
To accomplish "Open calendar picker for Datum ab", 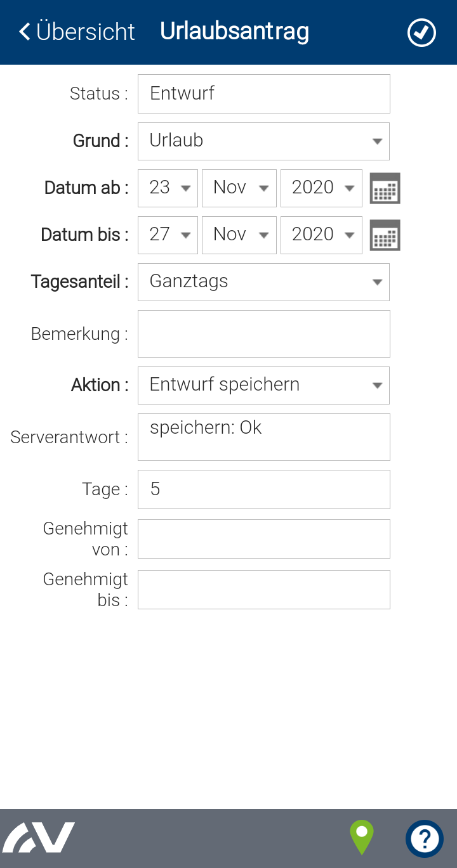I will 385,188.
